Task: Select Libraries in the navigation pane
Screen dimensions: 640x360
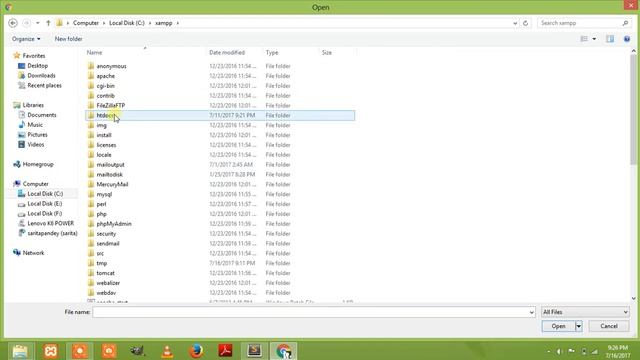Action: [33, 105]
